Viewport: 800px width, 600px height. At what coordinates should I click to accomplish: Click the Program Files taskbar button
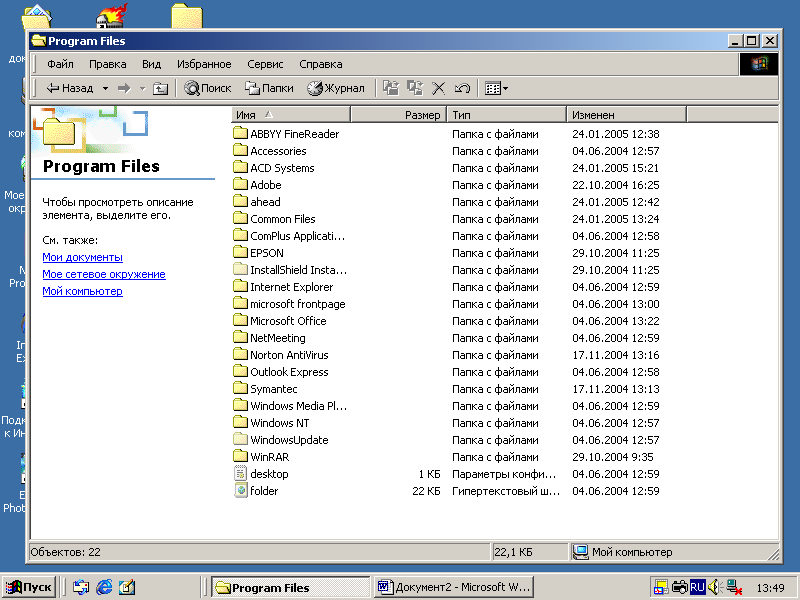point(291,587)
